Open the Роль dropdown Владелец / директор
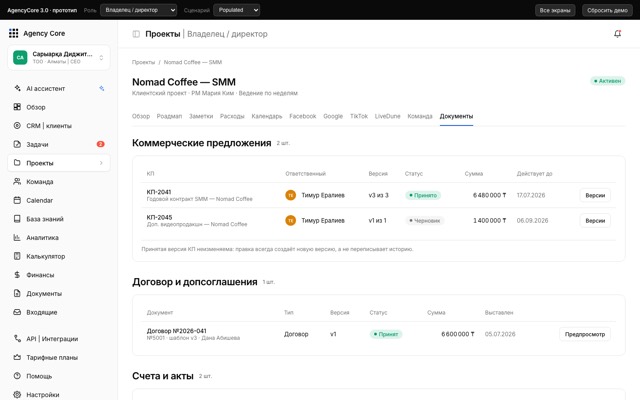Screen dimensions: 640x400 139,10
